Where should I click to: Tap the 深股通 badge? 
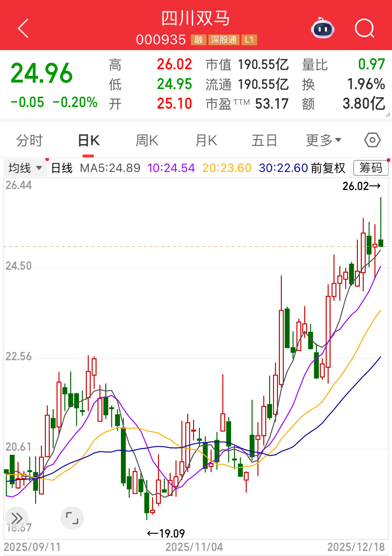click(224, 40)
